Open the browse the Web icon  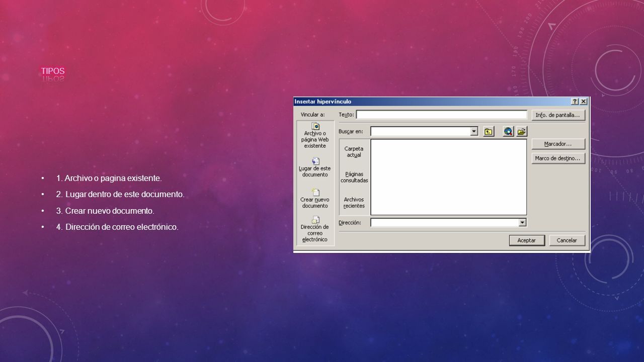point(508,131)
